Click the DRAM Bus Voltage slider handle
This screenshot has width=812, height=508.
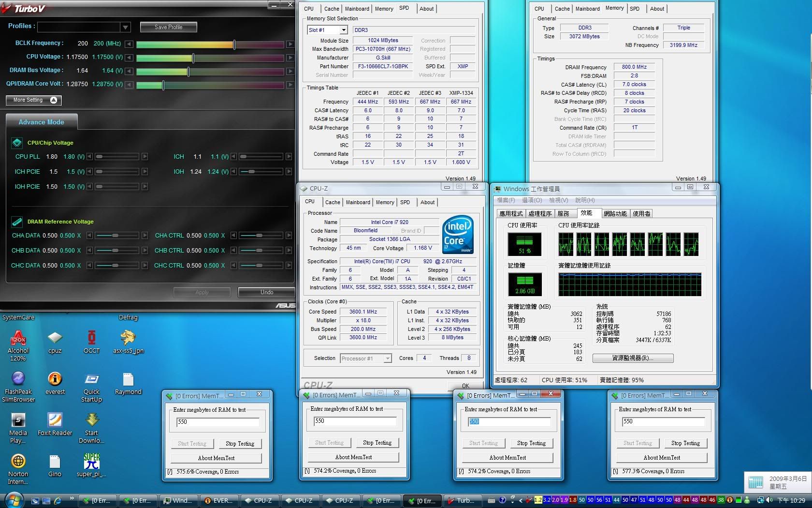tap(188, 72)
